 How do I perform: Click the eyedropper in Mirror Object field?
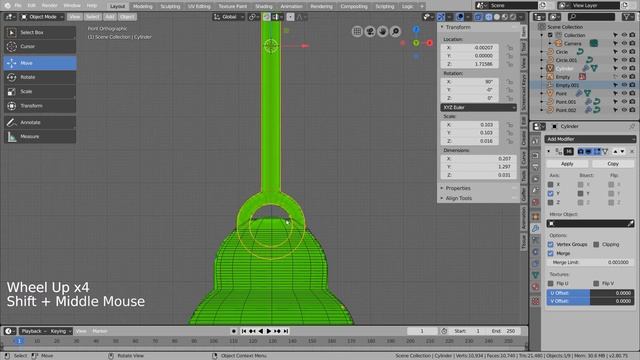pyautogui.click(x=630, y=223)
